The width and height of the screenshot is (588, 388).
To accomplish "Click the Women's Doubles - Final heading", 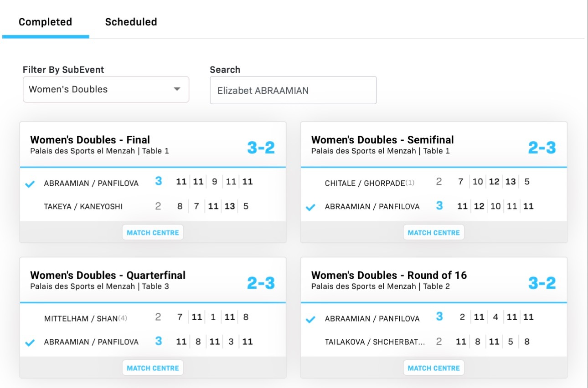I will click(x=90, y=140).
